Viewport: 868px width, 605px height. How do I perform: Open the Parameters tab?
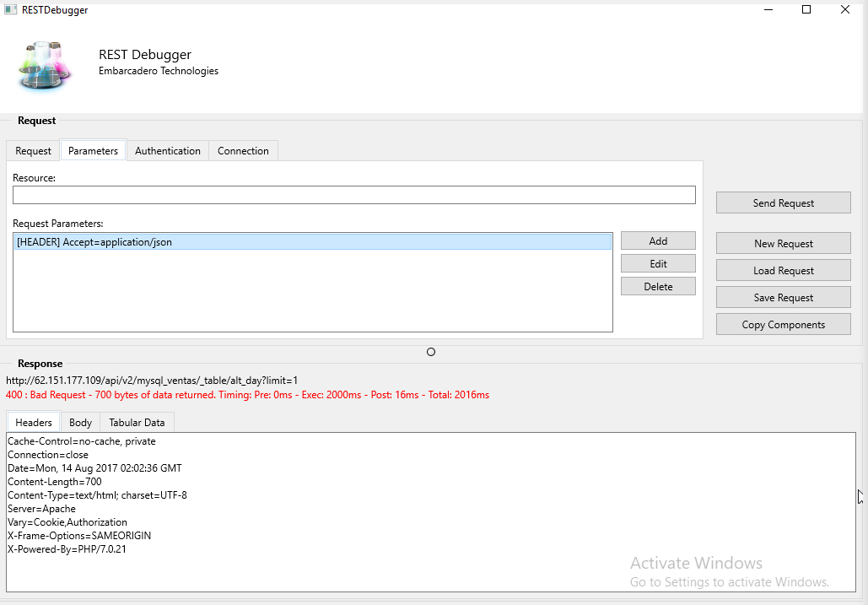[93, 150]
